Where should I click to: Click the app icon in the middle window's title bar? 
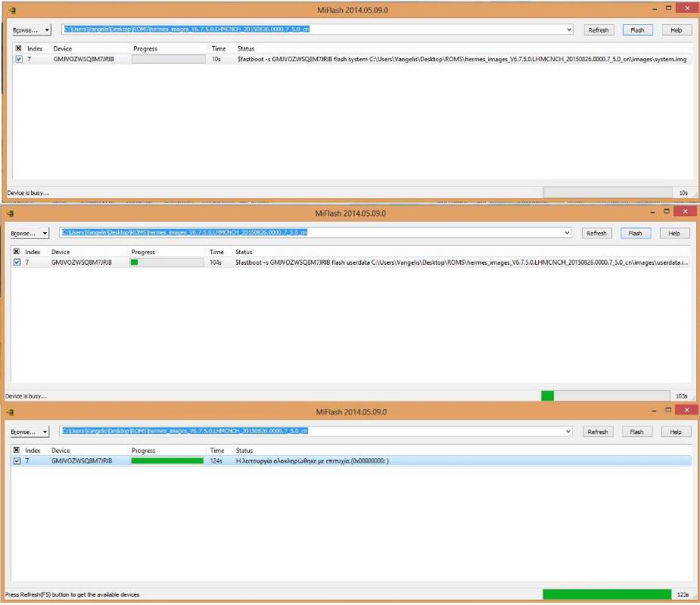11,213
